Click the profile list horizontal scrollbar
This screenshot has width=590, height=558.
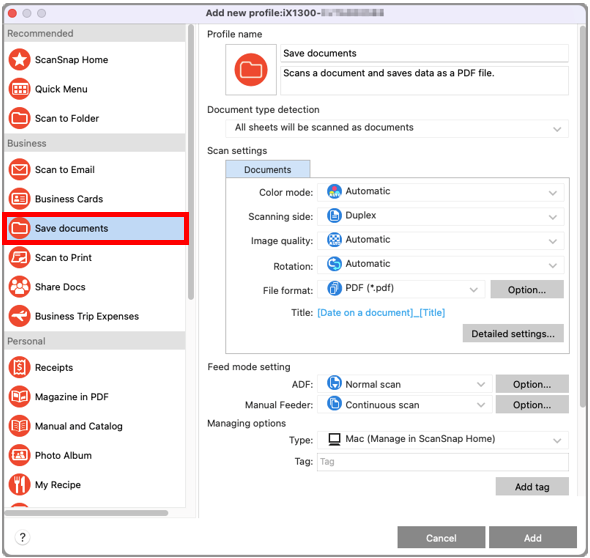pos(86,513)
